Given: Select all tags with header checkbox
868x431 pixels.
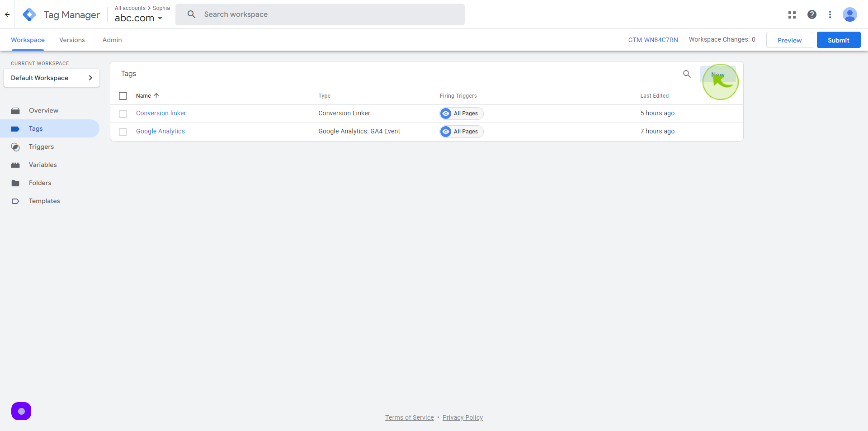Looking at the screenshot, I should [123, 96].
